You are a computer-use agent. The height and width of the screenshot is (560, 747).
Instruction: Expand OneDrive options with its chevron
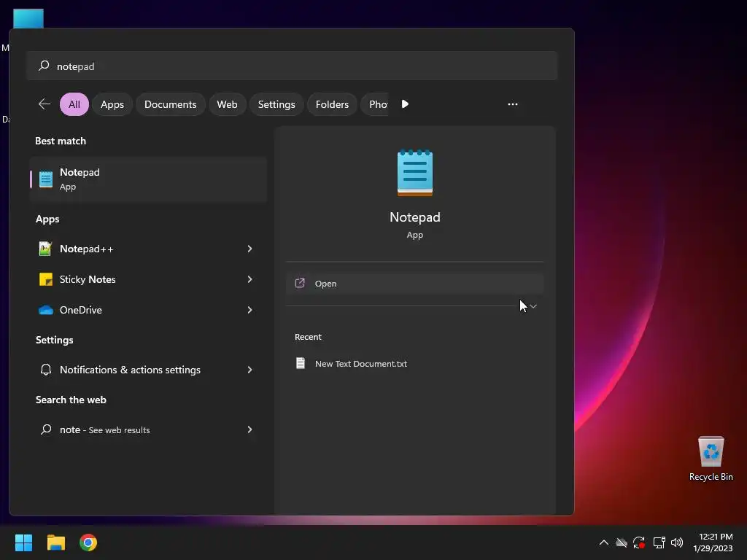249,310
